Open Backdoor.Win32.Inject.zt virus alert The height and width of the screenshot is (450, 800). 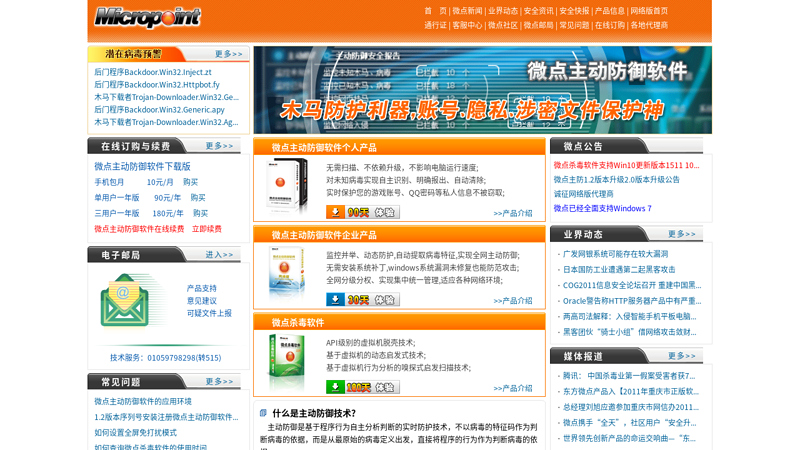tap(153, 72)
